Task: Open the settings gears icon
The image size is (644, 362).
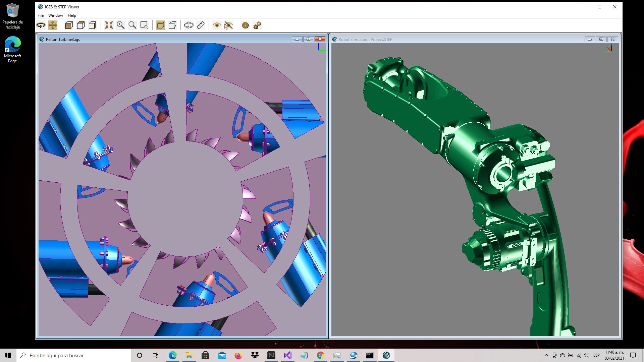Action: 257,25
